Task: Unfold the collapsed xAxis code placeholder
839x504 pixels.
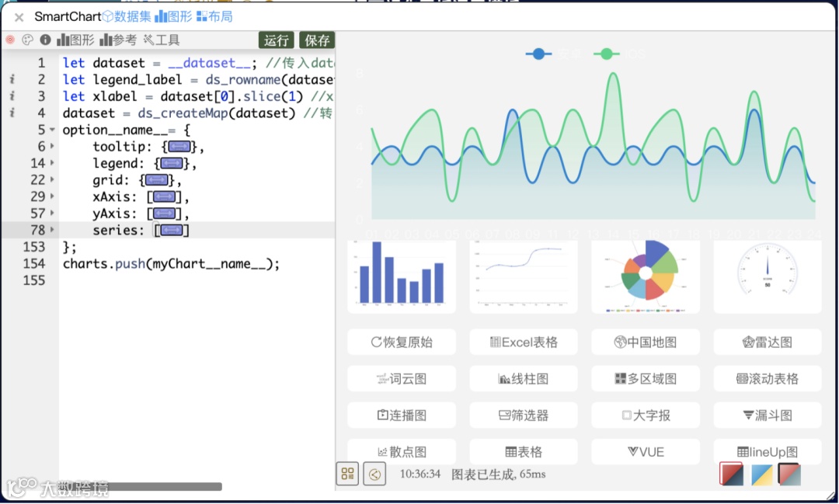Action: (164, 197)
